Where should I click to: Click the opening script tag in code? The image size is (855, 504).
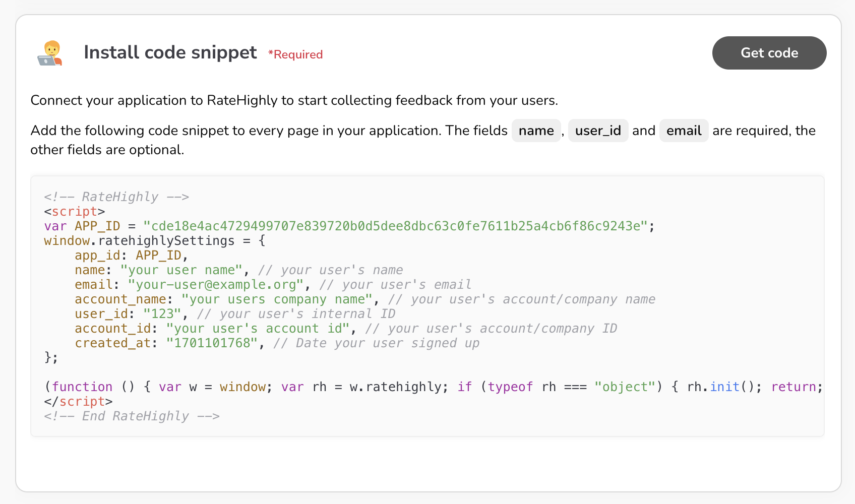(74, 211)
